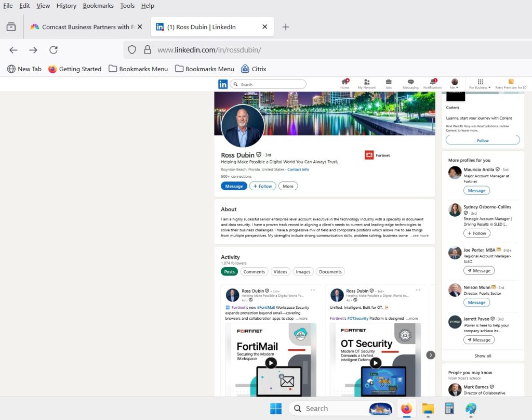Open the Contact info link
This screenshot has height=420, width=532.
click(x=298, y=169)
